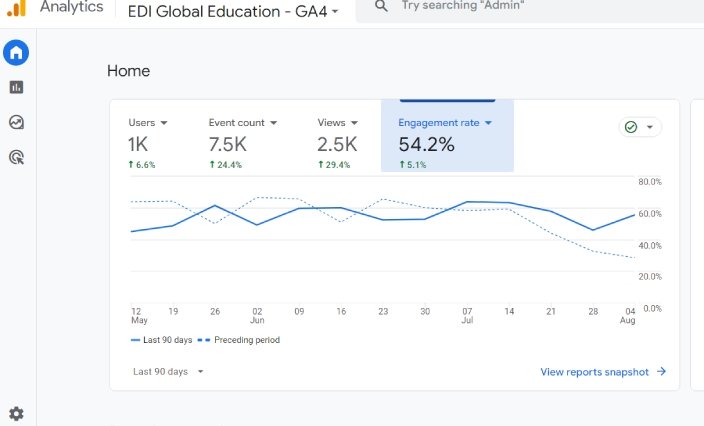Open the Explore icon in sidebar
This screenshot has width=704, height=426.
[x=16, y=122]
